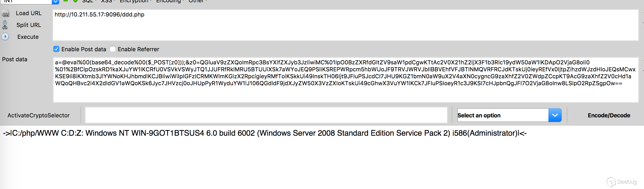The width and height of the screenshot is (644, 189).
Task: Open the Encoding menu
Action: [168, 1]
